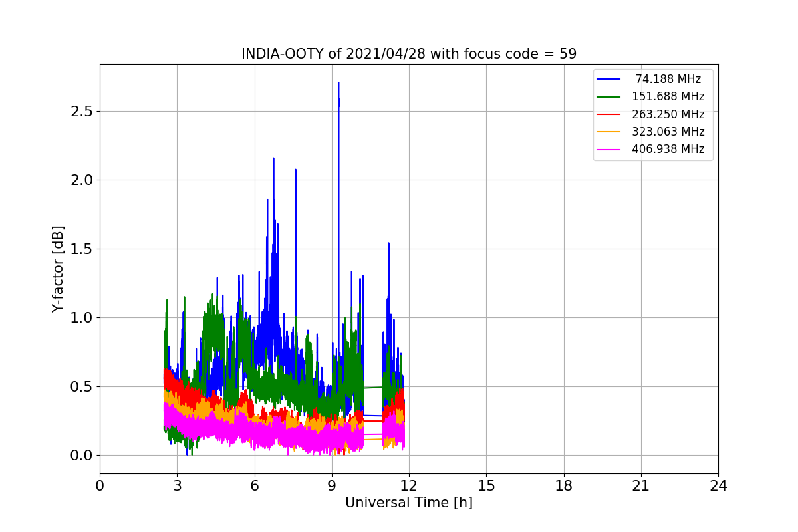Click the 6 tick label on x-axis
This screenshot has height=532, width=798.
click(x=255, y=486)
